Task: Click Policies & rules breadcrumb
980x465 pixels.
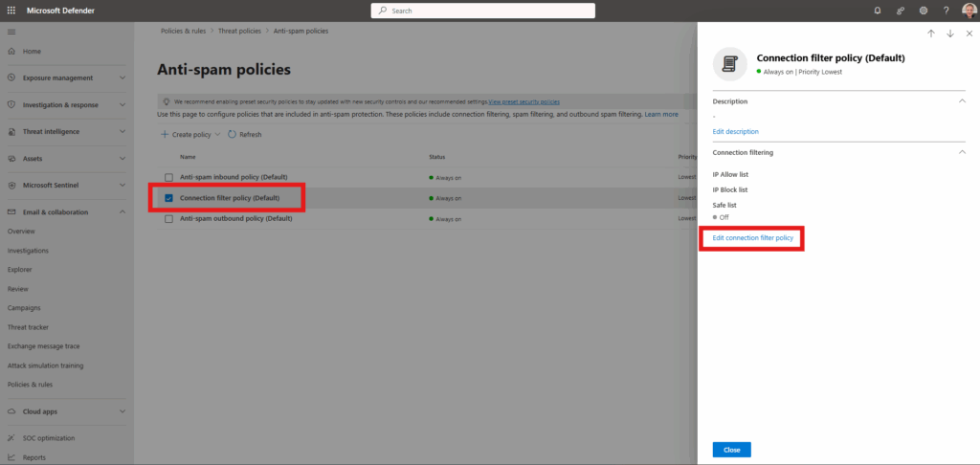Action: coord(183,31)
